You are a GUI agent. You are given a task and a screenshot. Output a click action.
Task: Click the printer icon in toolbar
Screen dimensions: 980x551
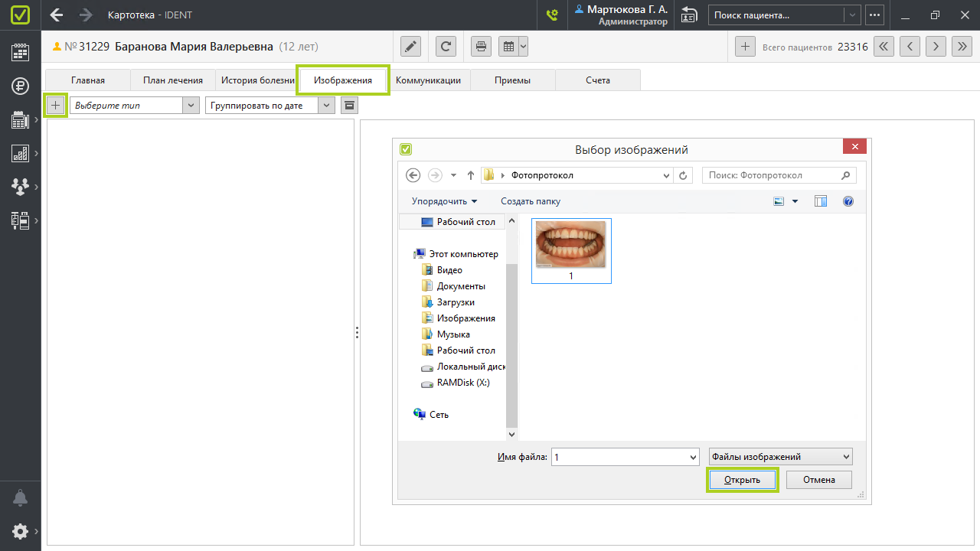pos(481,47)
